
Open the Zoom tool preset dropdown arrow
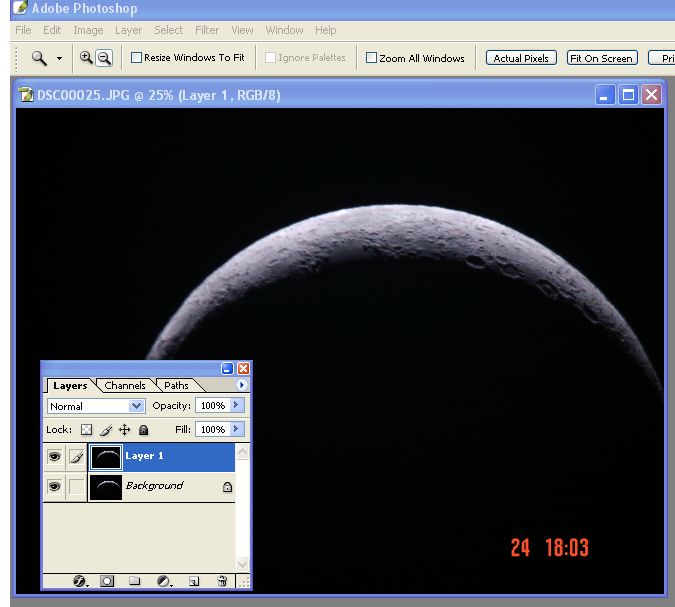pos(59,59)
